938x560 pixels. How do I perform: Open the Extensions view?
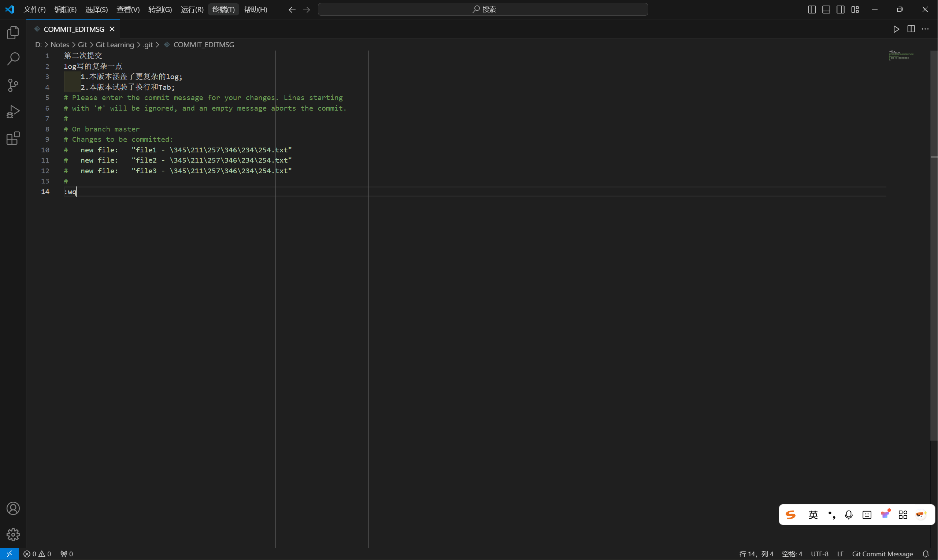tap(13, 138)
